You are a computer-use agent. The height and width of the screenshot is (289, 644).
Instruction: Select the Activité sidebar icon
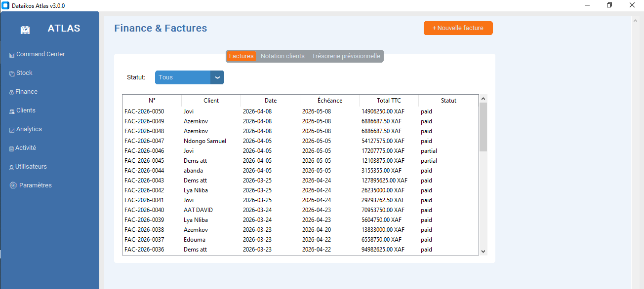tap(11, 148)
